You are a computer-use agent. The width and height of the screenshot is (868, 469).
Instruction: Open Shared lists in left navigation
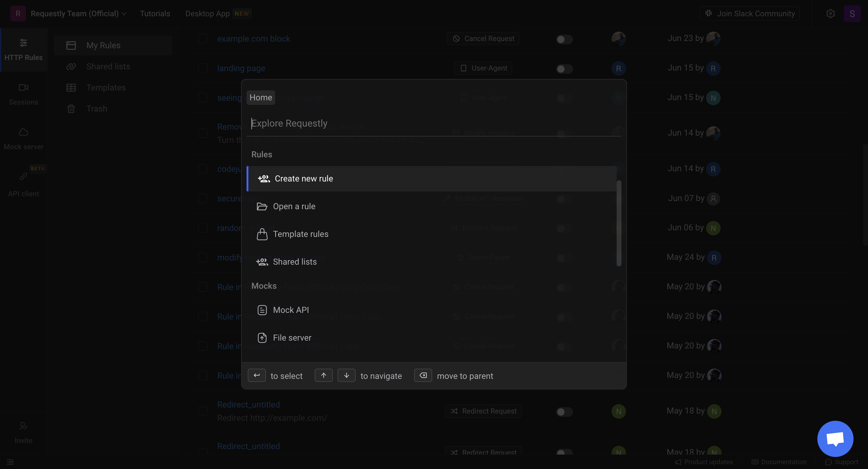pos(113,66)
